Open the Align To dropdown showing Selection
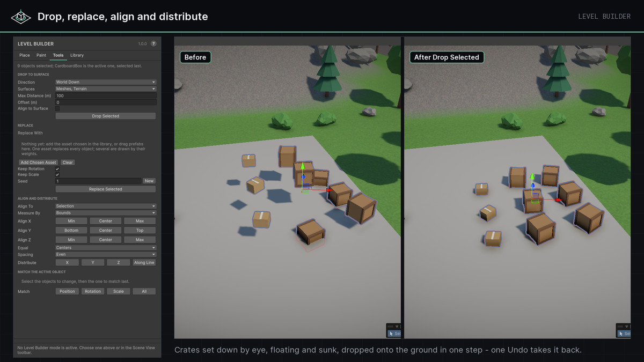This screenshot has width=644, height=362. [106, 206]
